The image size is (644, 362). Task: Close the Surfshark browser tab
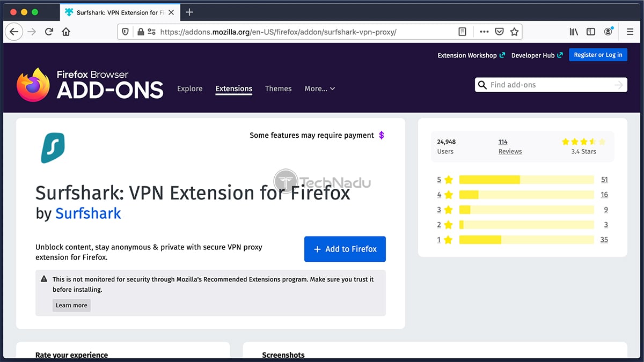point(171,12)
